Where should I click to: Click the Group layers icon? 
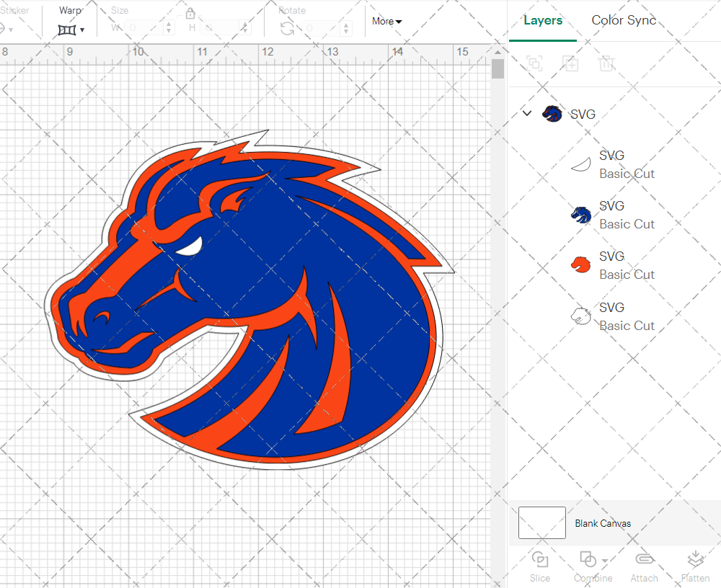coord(534,63)
